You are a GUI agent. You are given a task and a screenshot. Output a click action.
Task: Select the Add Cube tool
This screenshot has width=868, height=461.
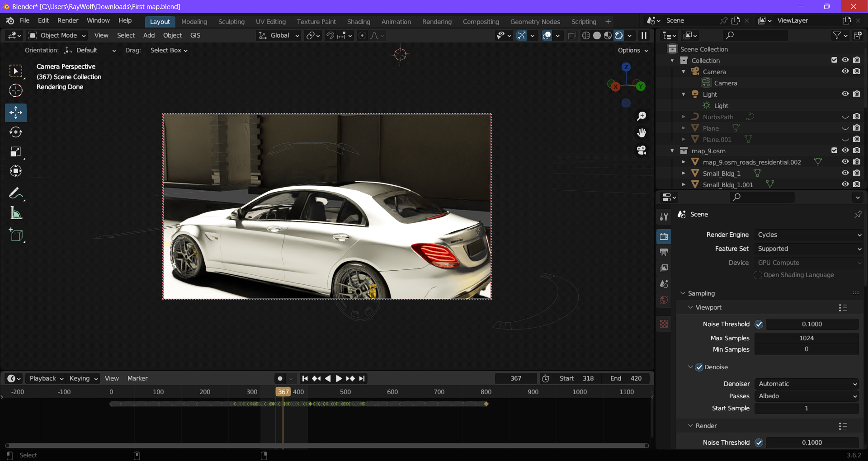[16, 235]
